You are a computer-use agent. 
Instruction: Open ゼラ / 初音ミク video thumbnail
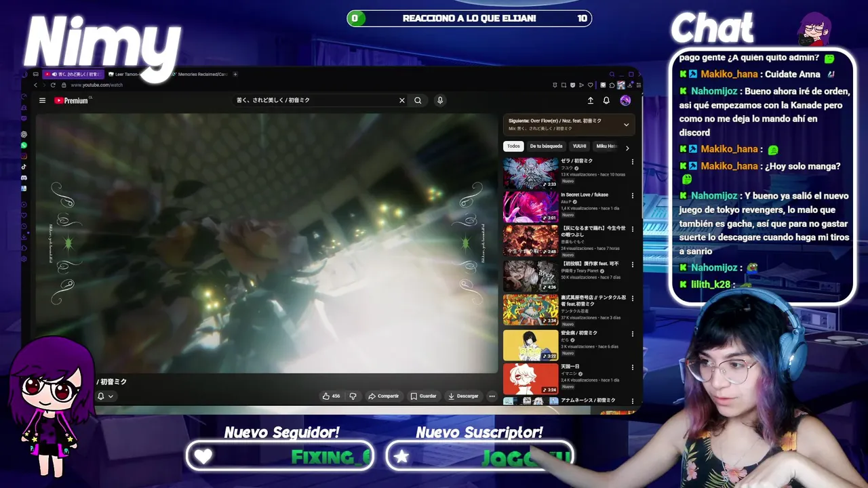click(530, 173)
